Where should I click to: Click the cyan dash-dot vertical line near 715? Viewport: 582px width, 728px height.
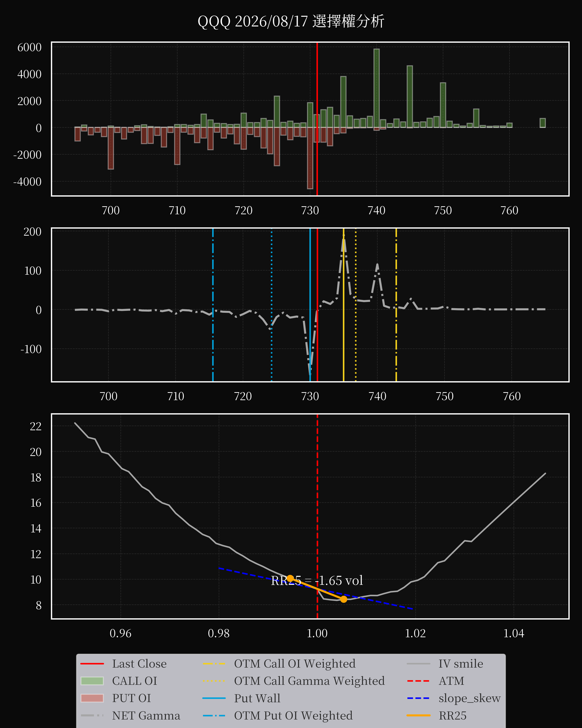pos(213,305)
